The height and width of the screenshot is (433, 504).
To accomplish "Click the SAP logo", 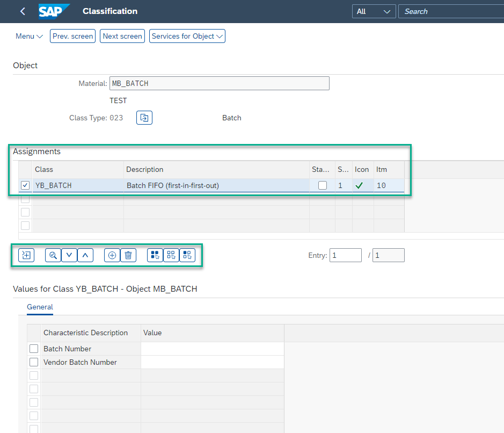I will click(x=54, y=12).
